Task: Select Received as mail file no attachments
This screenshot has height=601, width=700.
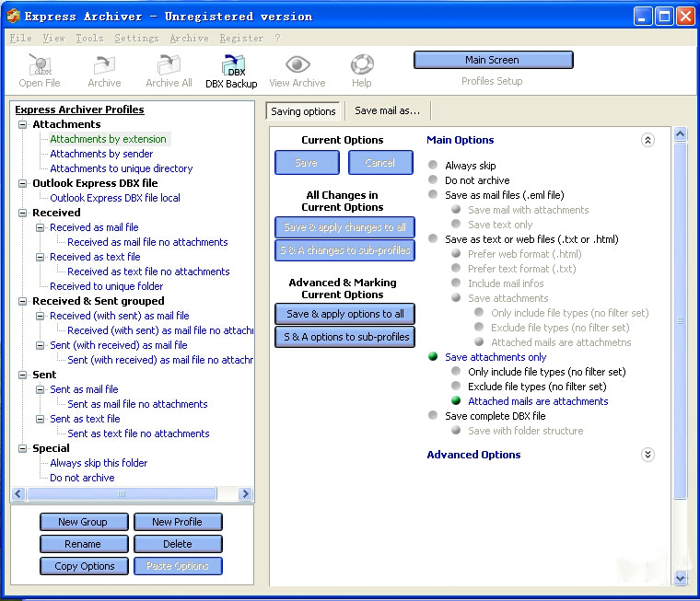Action: click(x=147, y=242)
